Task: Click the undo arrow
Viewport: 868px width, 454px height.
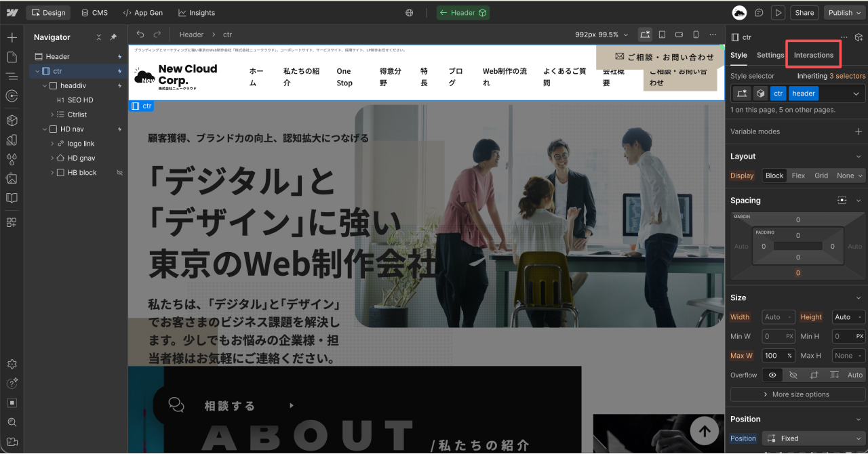Action: click(x=140, y=35)
